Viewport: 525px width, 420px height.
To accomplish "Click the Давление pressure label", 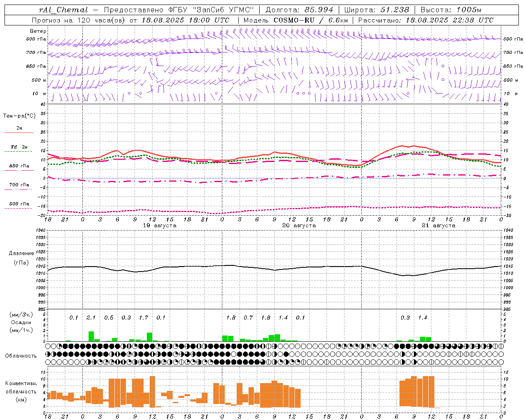I will click(x=21, y=253).
